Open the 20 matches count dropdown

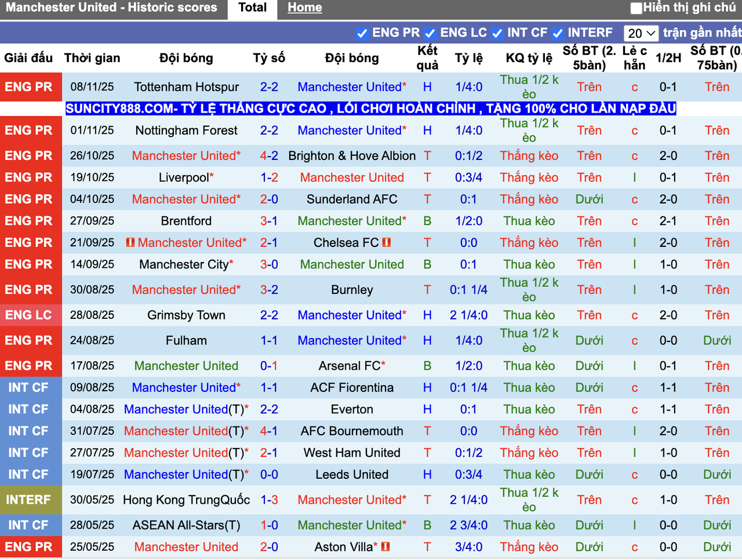[641, 34]
